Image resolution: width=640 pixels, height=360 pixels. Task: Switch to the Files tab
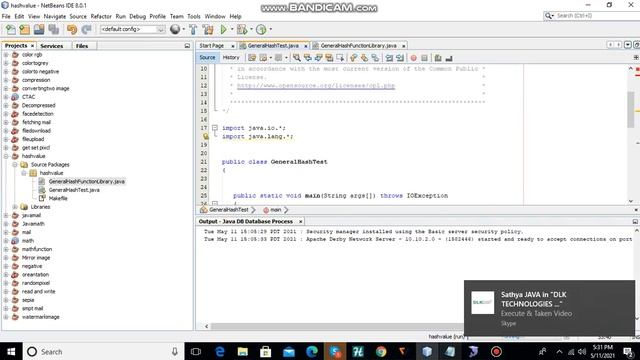[x=82, y=46]
